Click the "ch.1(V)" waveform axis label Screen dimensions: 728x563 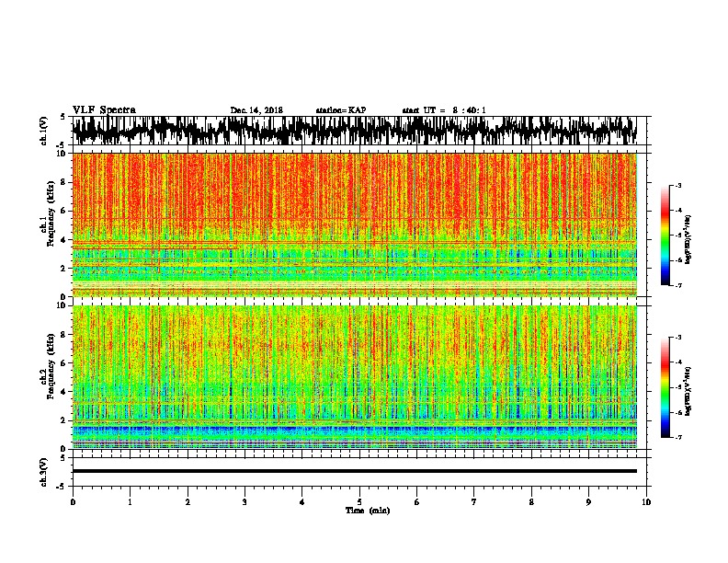coord(44,131)
